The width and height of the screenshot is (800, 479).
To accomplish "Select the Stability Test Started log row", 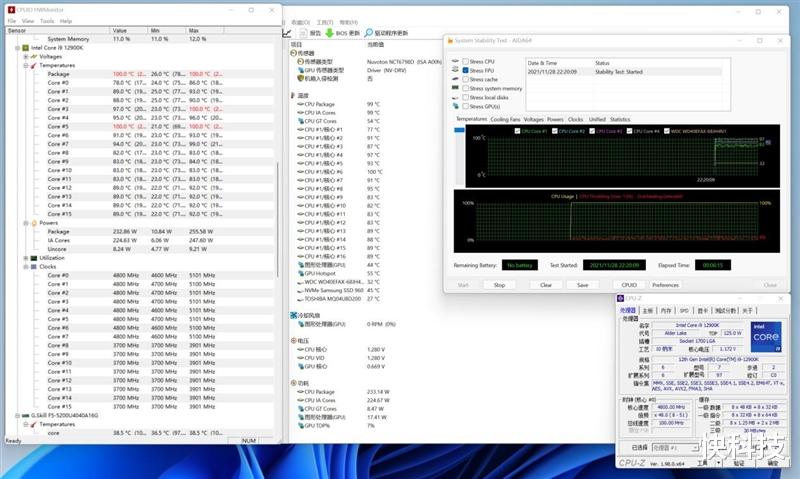I will point(623,72).
